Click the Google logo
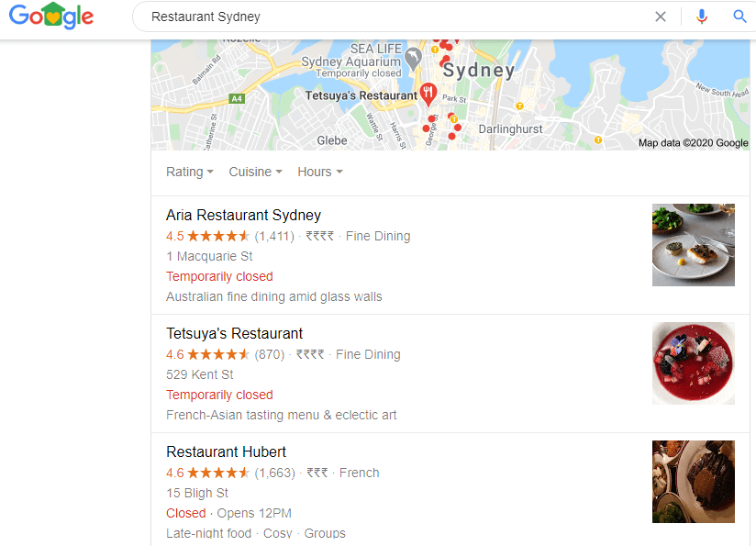This screenshot has width=756, height=546. coord(51,16)
